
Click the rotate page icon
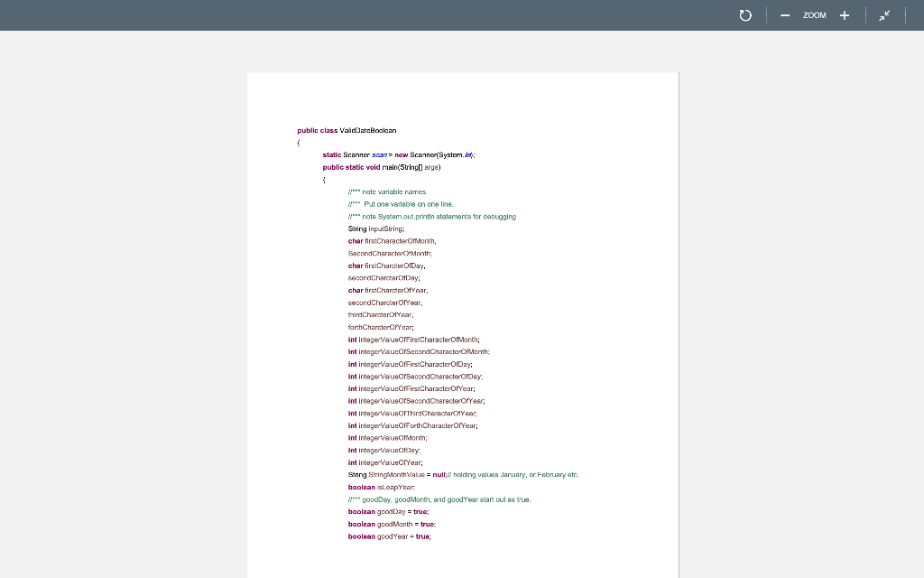point(744,14)
